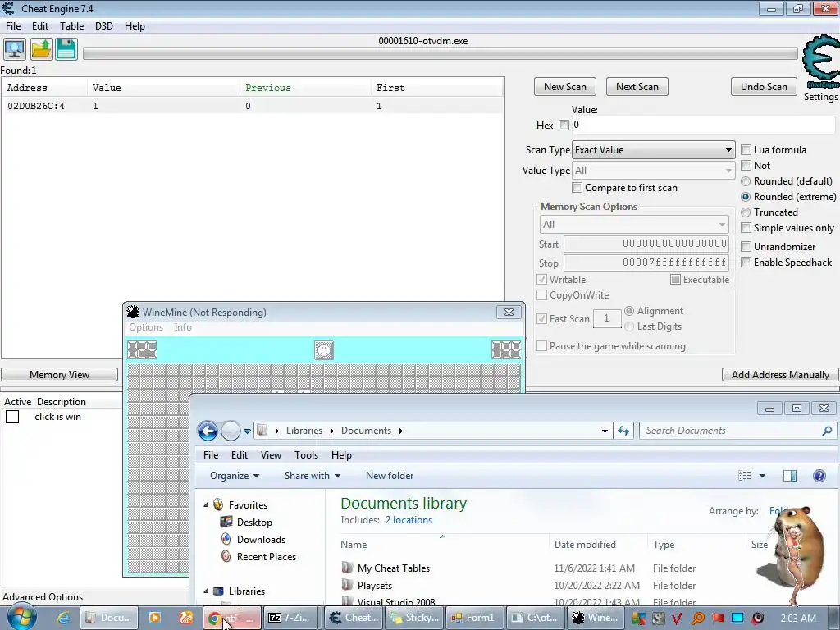Click the Explorer forward arrow button
The height and width of the screenshot is (630, 840).
231,431
